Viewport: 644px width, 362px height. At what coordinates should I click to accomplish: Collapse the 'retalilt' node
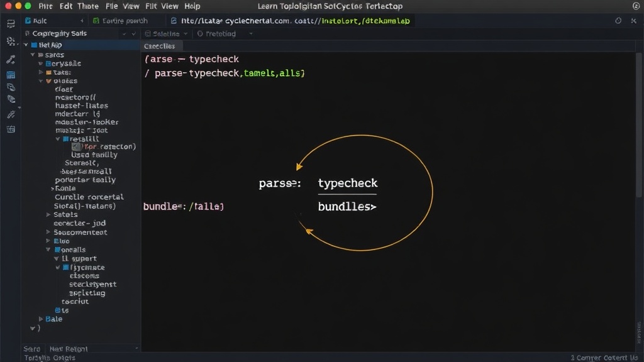(x=58, y=139)
